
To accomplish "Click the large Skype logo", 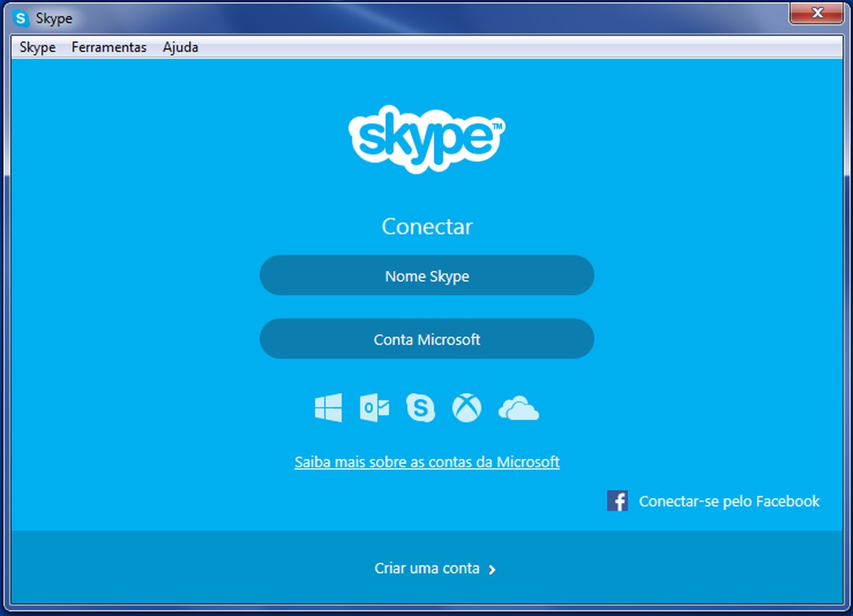I will pyautogui.click(x=427, y=139).
